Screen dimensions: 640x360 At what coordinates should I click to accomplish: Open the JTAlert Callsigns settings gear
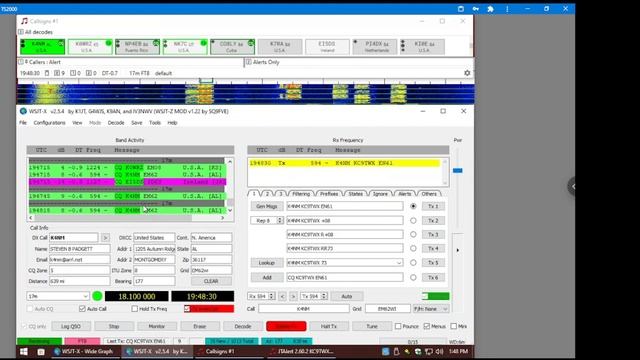(467, 73)
